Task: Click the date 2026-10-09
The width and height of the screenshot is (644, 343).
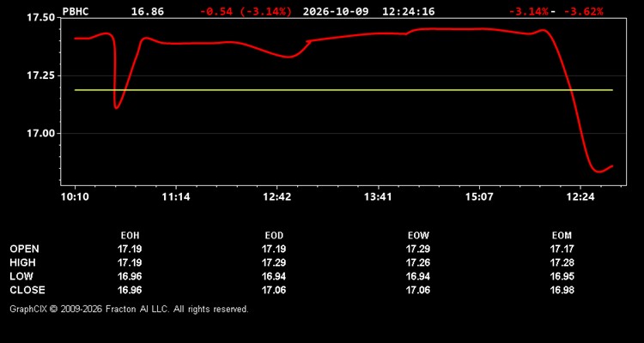Action: pyautogui.click(x=336, y=11)
